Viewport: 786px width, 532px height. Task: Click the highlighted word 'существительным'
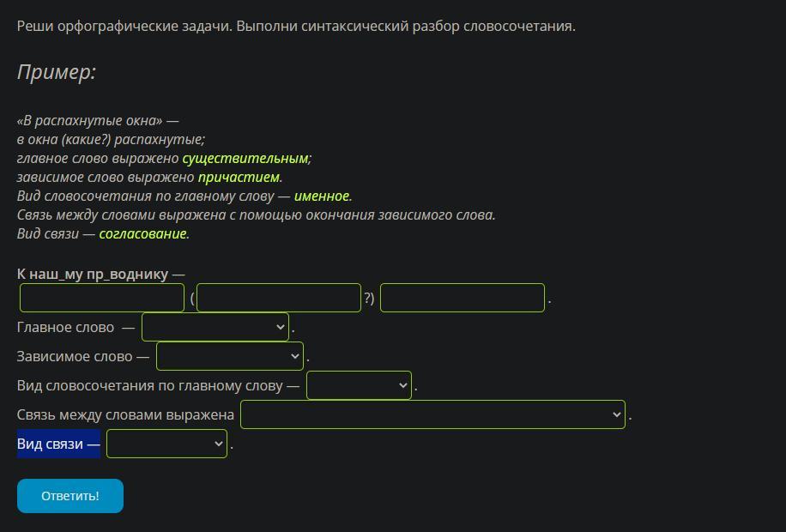tap(245, 159)
